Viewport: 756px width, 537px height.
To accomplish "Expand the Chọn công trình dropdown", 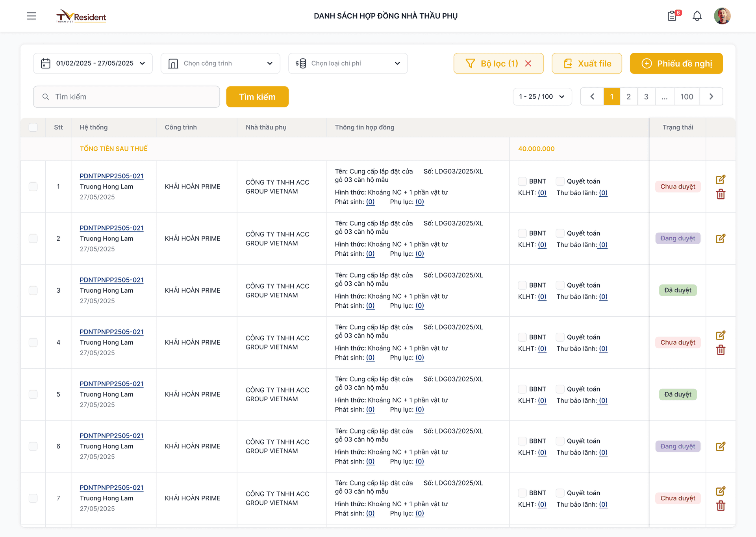I will pyautogui.click(x=220, y=63).
